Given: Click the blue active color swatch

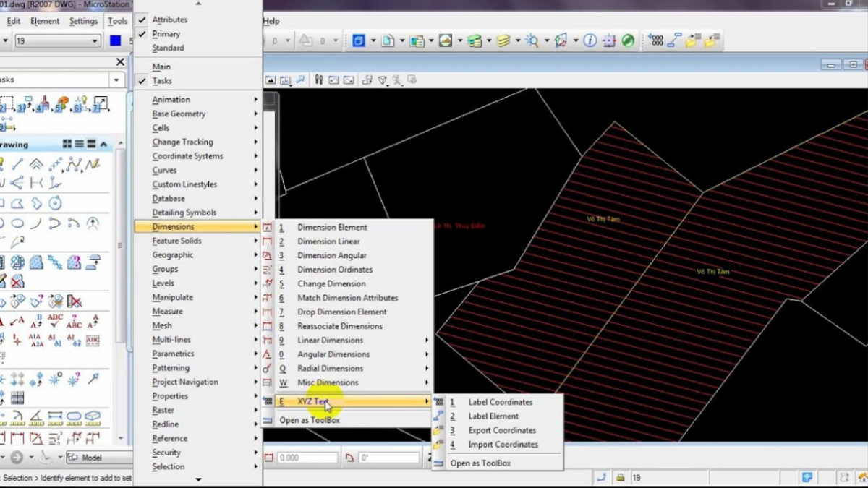Looking at the screenshot, I should (115, 41).
